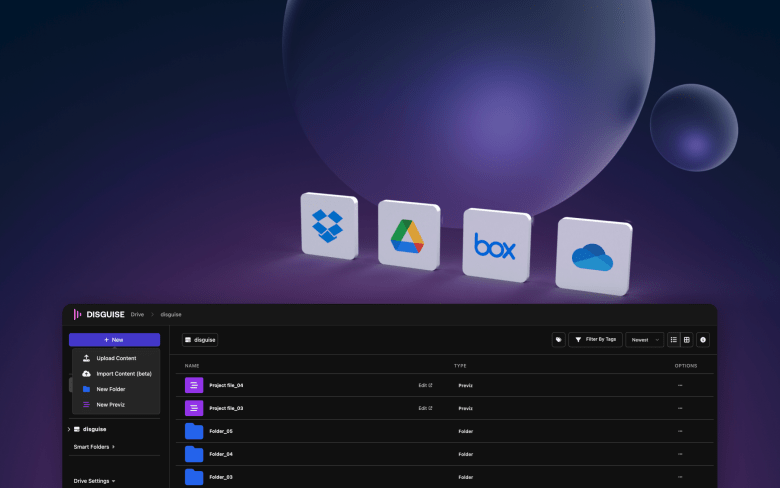This screenshot has height=488, width=780.
Task: Expand the Smart Folders section
Action: 94,446
